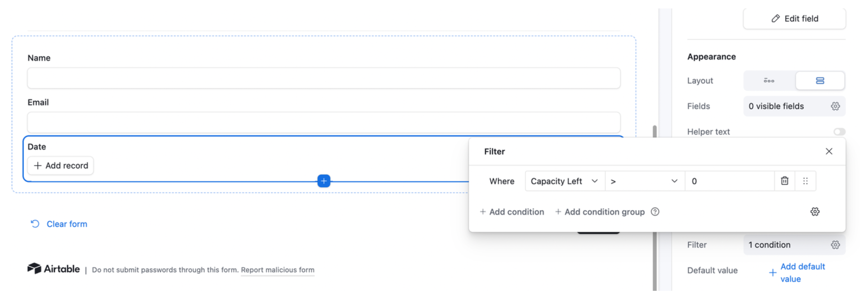Screen dimensions: 868x299
Task: Click the help icon beside Add condition group
Action: click(655, 212)
